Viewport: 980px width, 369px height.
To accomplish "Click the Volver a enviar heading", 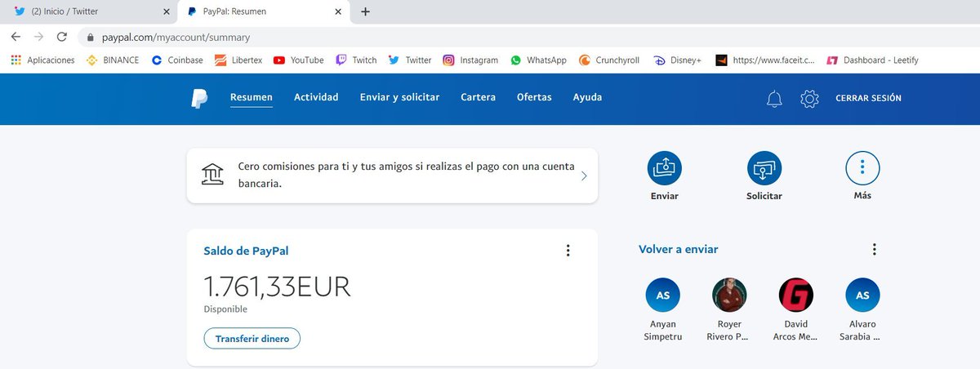I will (x=679, y=249).
